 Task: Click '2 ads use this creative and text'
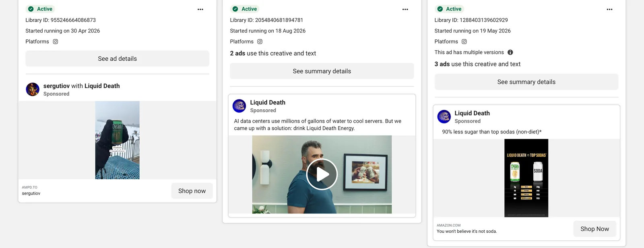[273, 53]
